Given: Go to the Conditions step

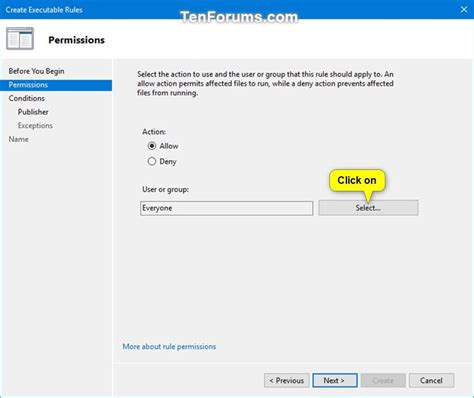Looking at the screenshot, I should coord(27,98).
